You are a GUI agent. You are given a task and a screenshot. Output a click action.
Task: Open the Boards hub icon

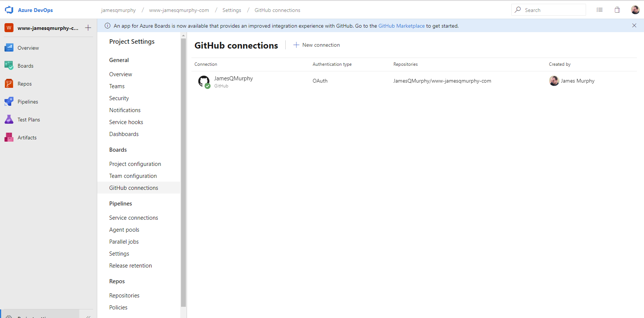coord(9,66)
